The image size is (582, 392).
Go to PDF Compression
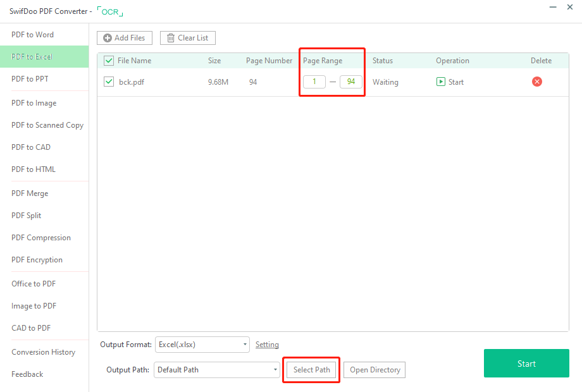(x=41, y=238)
